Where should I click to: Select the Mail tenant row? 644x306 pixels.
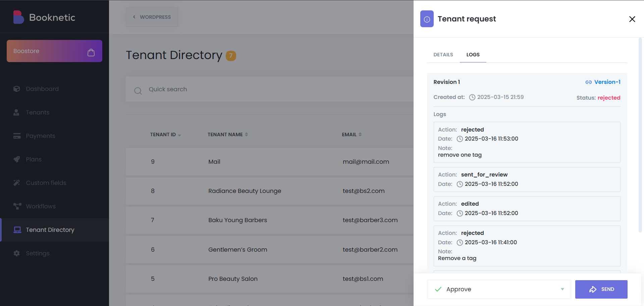[270, 162]
